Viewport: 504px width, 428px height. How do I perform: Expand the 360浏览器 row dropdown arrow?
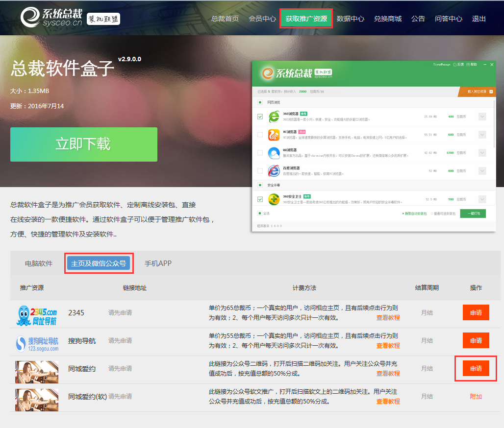click(482, 117)
